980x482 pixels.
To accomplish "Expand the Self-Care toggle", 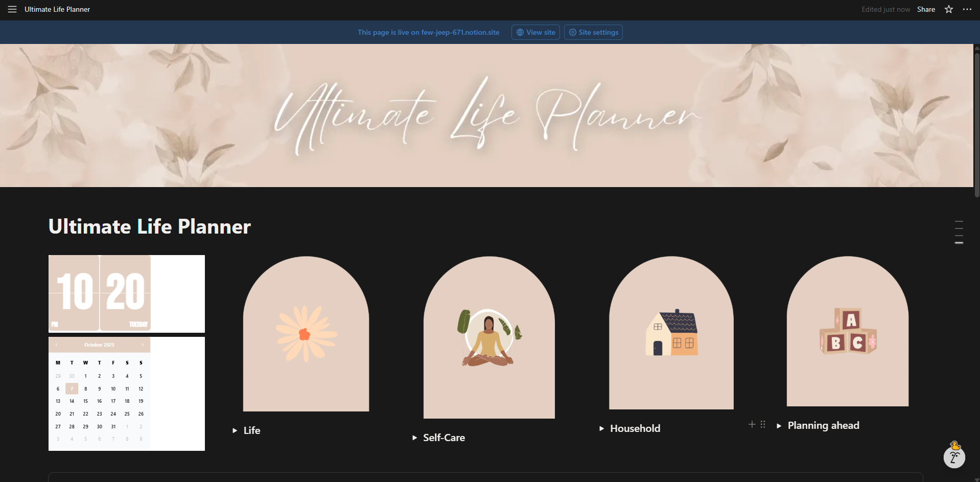I will click(x=414, y=438).
